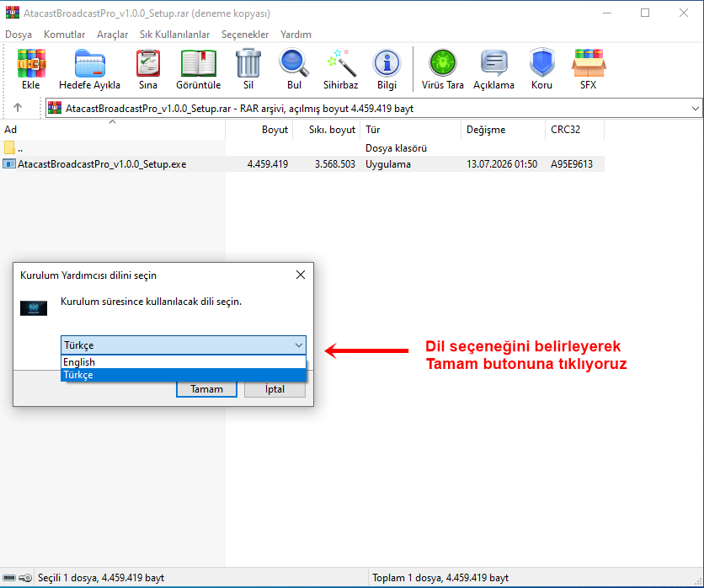Launch the Sihirbaz wizard icon
This screenshot has height=588, width=704.
341,63
